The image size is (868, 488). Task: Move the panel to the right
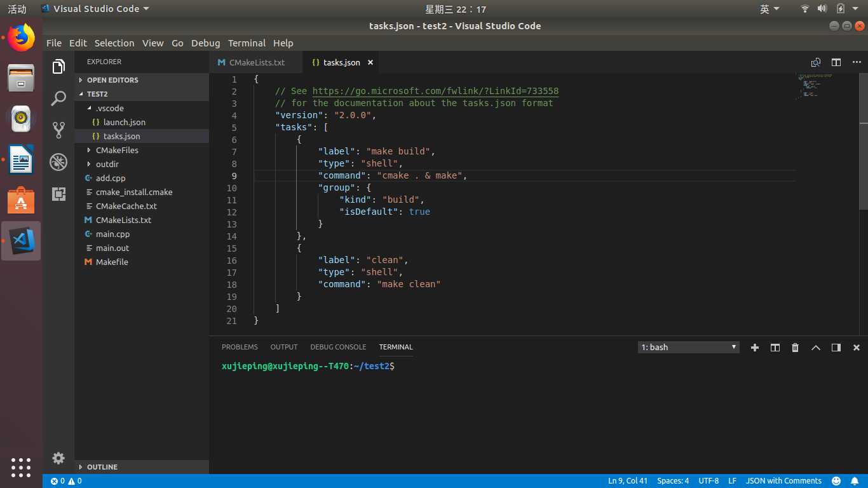(836, 348)
